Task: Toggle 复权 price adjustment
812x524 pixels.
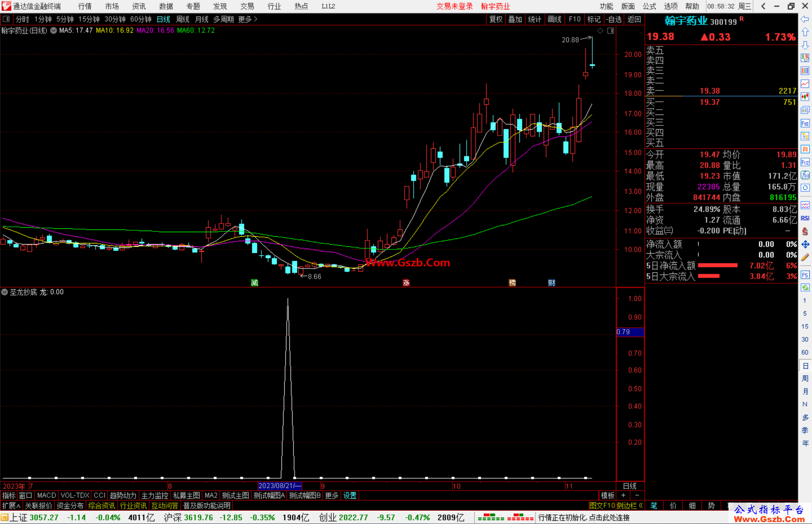Action: (x=496, y=19)
